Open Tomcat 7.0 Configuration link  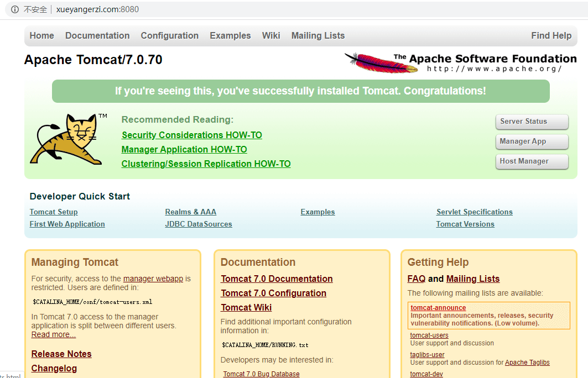click(x=273, y=293)
